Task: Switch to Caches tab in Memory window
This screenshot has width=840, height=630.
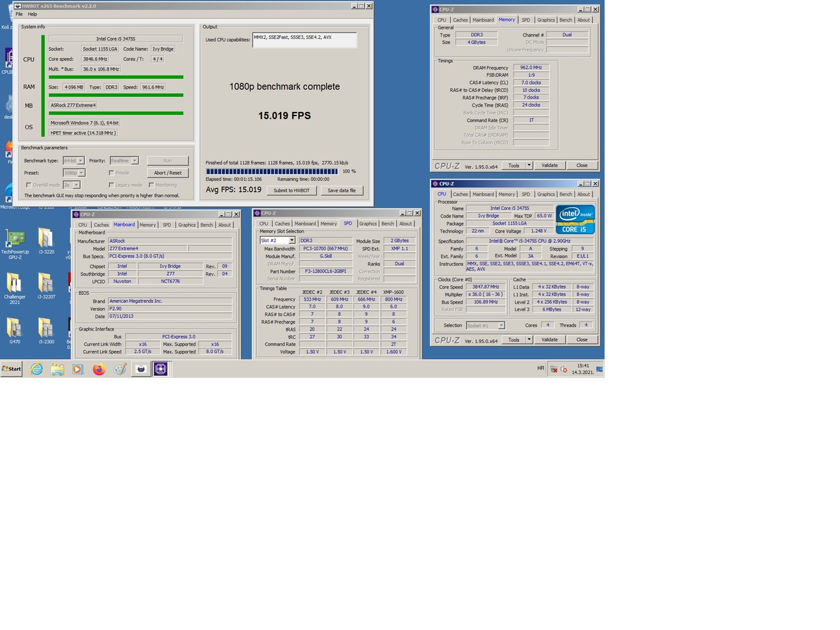Action: [460, 20]
